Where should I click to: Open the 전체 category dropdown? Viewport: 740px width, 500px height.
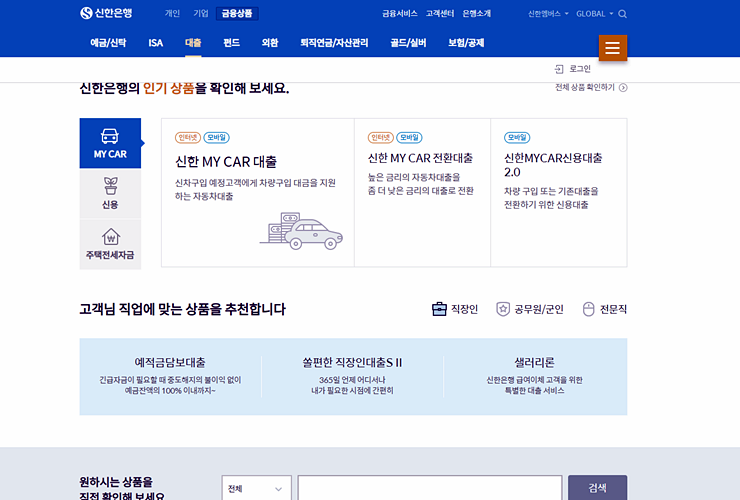[256, 488]
